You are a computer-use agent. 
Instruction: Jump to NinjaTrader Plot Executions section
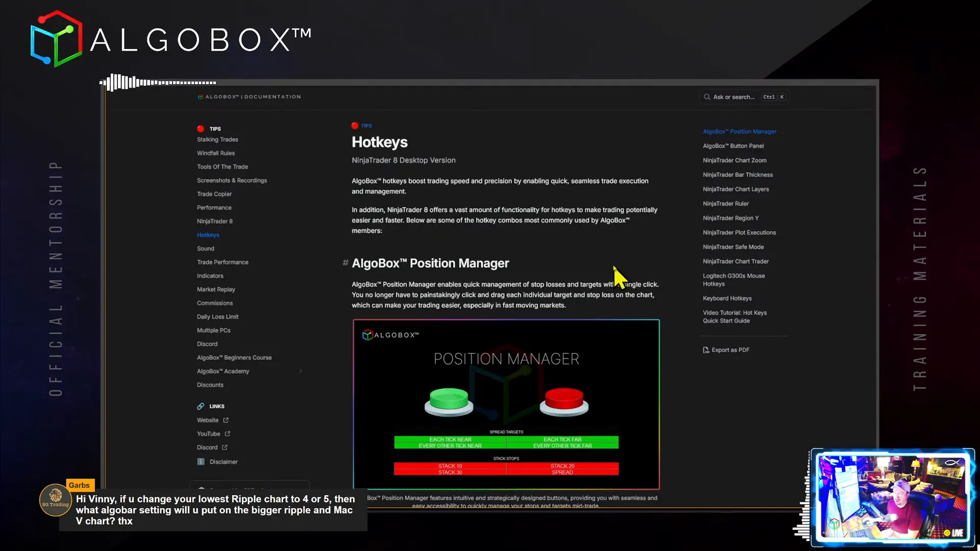click(x=739, y=233)
